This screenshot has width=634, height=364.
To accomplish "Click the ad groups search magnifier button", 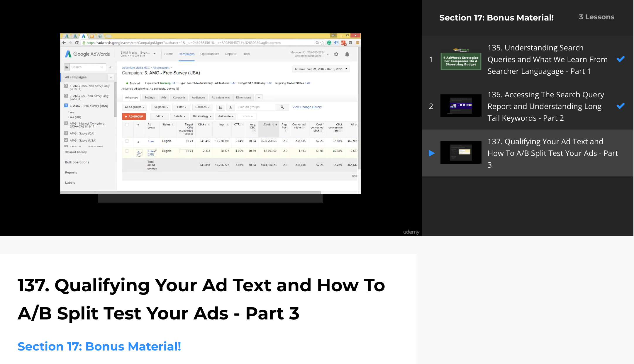I will [282, 107].
